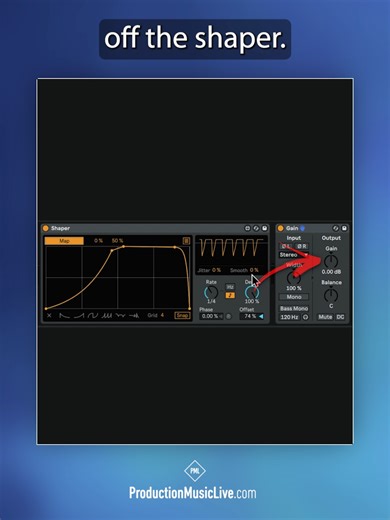Clear the shape with the X icon

tap(49, 315)
